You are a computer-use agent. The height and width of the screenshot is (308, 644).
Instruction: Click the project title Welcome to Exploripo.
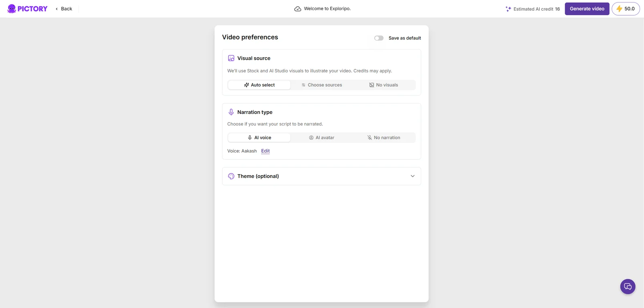coord(327,9)
